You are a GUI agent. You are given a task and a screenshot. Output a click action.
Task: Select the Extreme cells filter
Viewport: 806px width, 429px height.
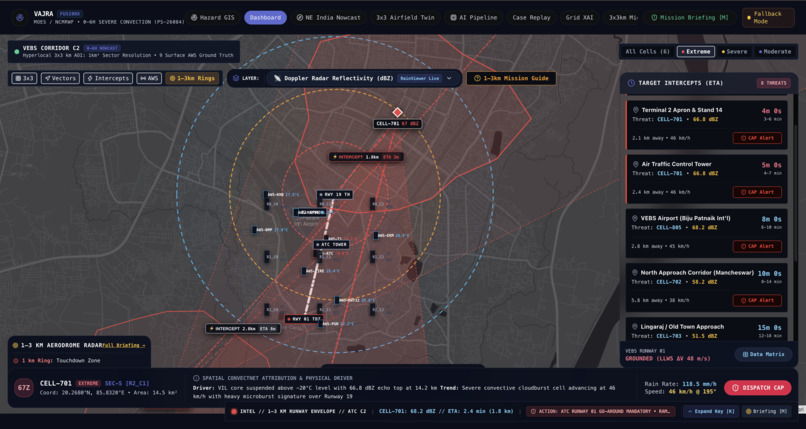(695, 51)
